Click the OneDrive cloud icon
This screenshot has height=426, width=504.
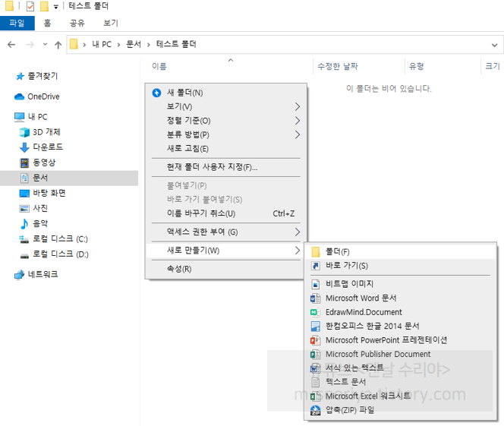pos(19,96)
